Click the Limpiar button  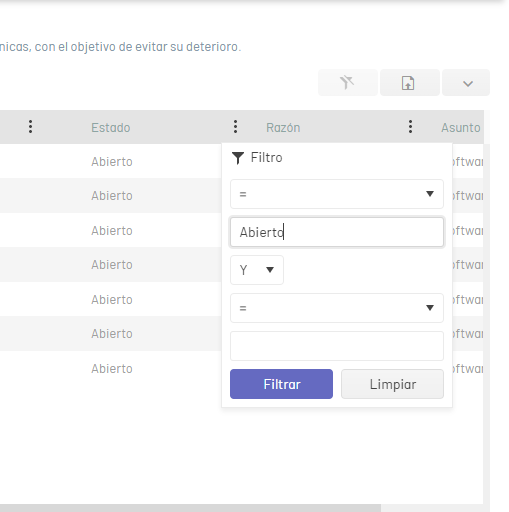coord(392,384)
